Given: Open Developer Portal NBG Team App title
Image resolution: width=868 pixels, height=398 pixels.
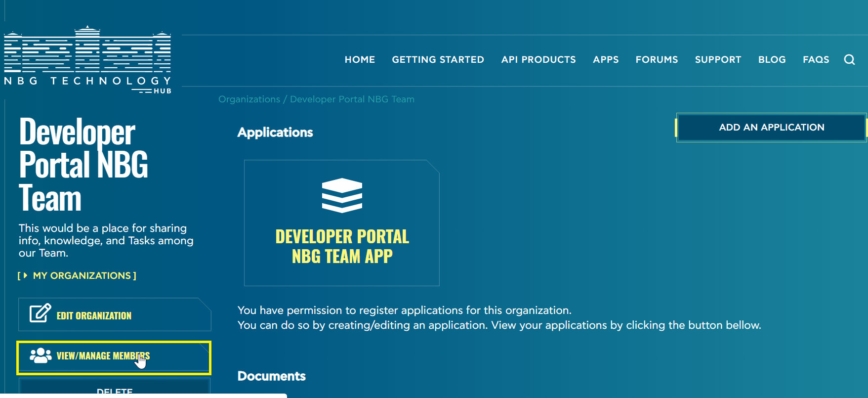Looking at the screenshot, I should pos(342,246).
